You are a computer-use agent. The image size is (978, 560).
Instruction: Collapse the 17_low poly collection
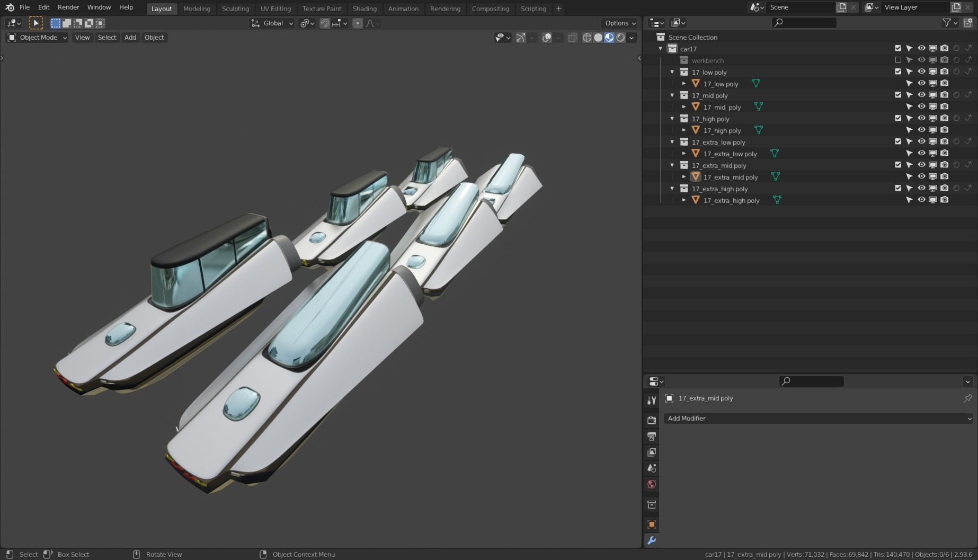tap(672, 72)
